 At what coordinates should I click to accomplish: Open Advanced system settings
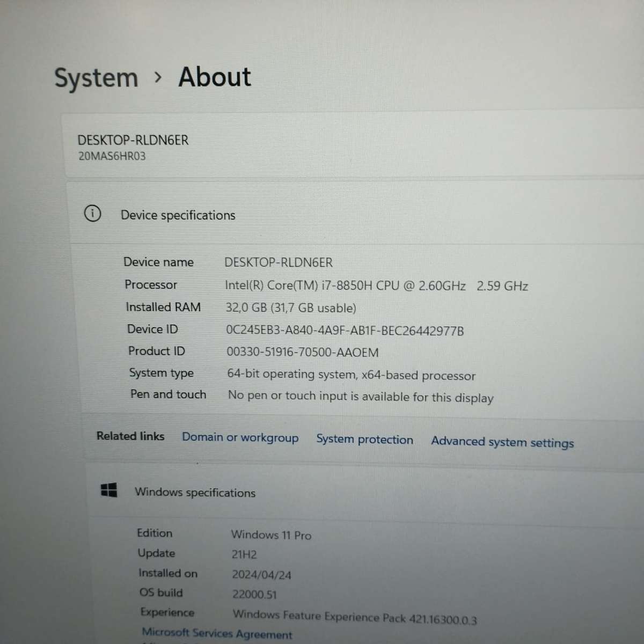pos(502,442)
